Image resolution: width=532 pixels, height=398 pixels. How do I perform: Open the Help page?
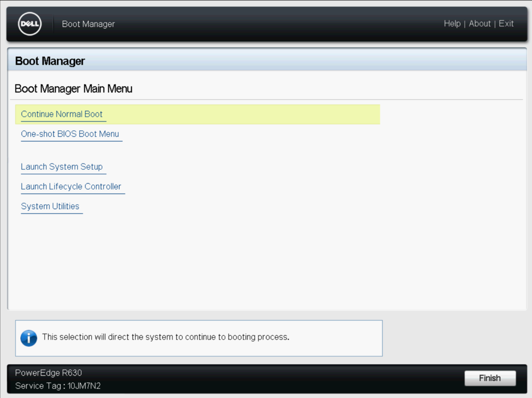coord(452,24)
